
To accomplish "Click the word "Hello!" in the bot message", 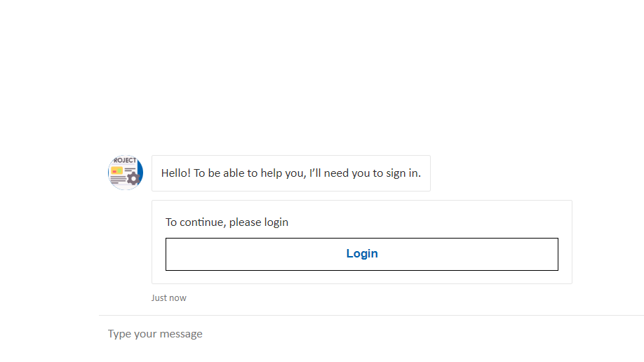I will pos(175,173).
